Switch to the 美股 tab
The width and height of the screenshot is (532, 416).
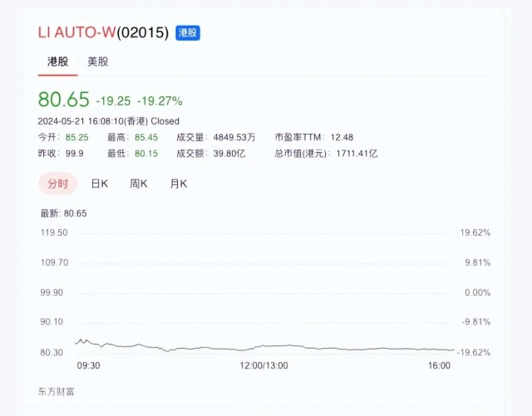[x=98, y=61]
